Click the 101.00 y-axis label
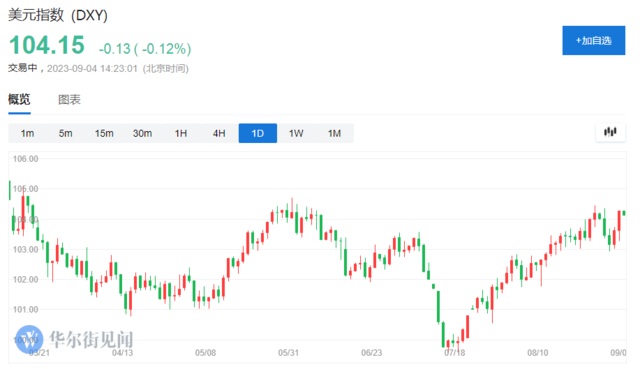Viewport: 640px width, 369px height. point(25,310)
